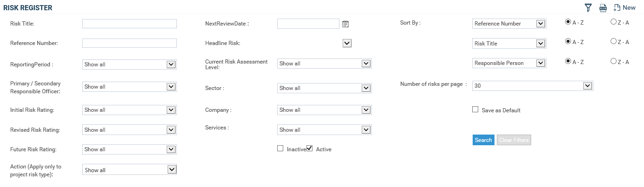Click the Risk Title text field
The width and height of the screenshot is (644, 187).
pos(129,24)
